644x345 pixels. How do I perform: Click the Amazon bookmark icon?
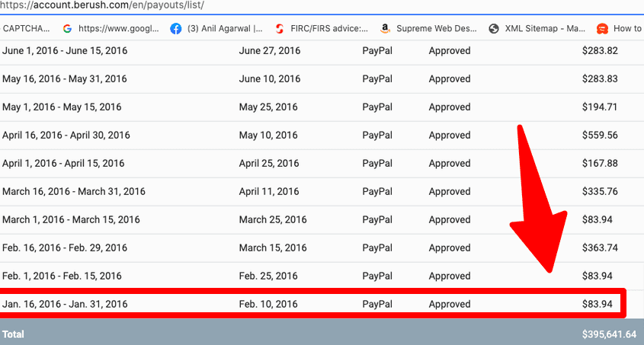click(x=385, y=28)
